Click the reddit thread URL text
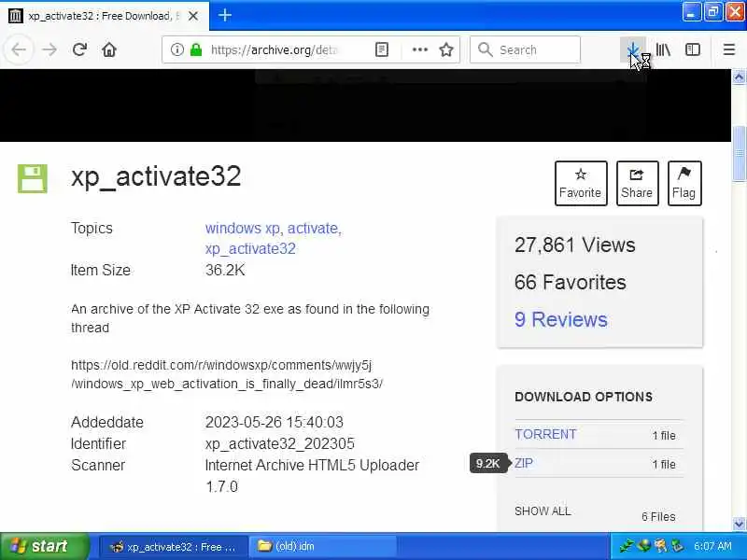747x560 pixels. click(x=227, y=374)
